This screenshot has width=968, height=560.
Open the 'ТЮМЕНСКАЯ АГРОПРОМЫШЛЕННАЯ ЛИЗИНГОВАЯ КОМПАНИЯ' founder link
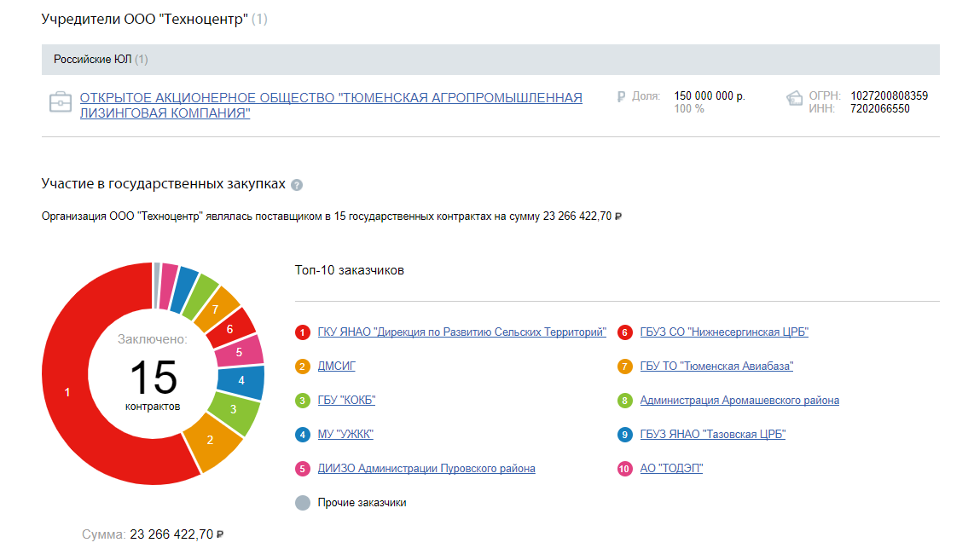point(331,106)
